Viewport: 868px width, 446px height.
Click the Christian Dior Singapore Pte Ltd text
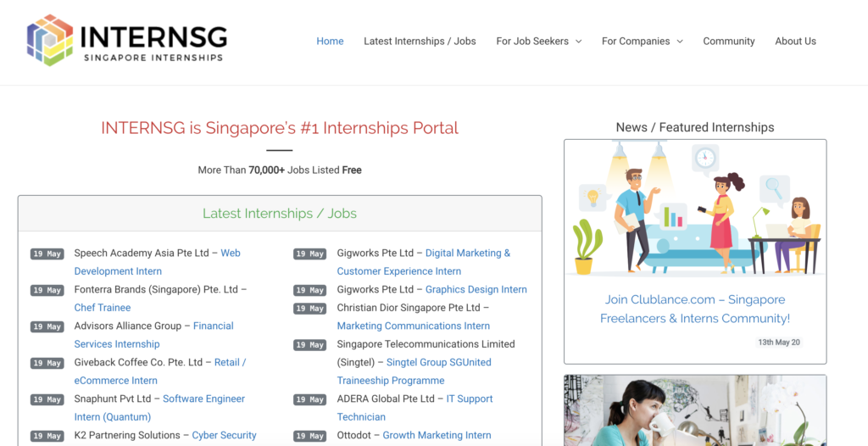(x=409, y=308)
